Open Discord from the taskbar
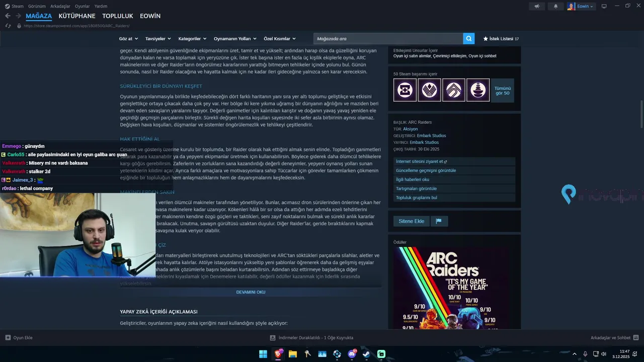 (x=352, y=354)
